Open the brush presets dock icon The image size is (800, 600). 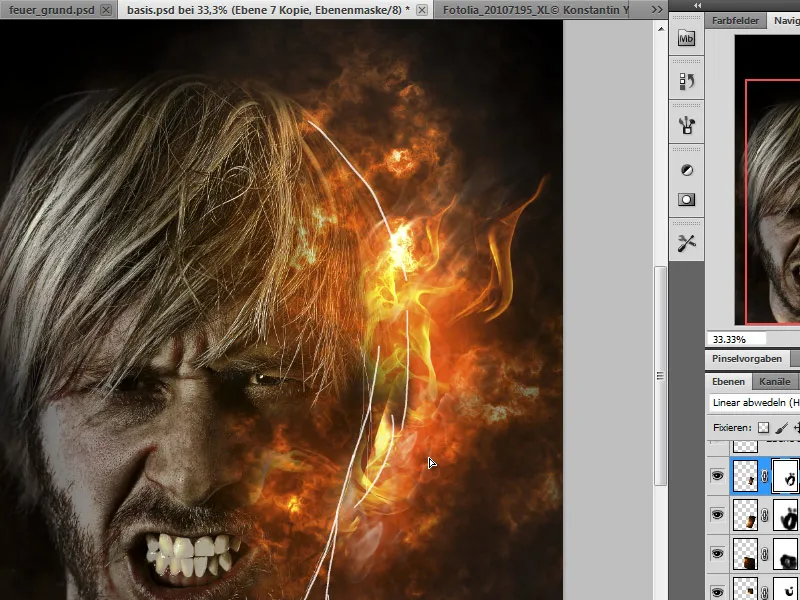686,124
